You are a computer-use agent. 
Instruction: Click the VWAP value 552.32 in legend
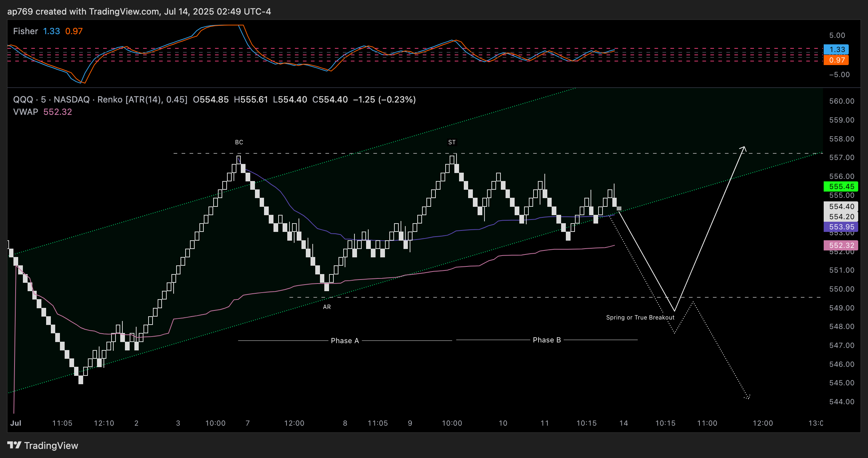tap(58, 112)
